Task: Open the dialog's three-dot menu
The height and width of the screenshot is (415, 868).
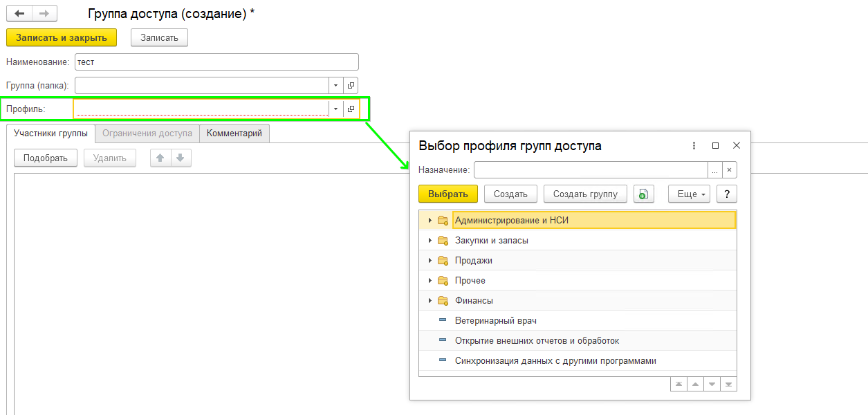Action: [694, 146]
